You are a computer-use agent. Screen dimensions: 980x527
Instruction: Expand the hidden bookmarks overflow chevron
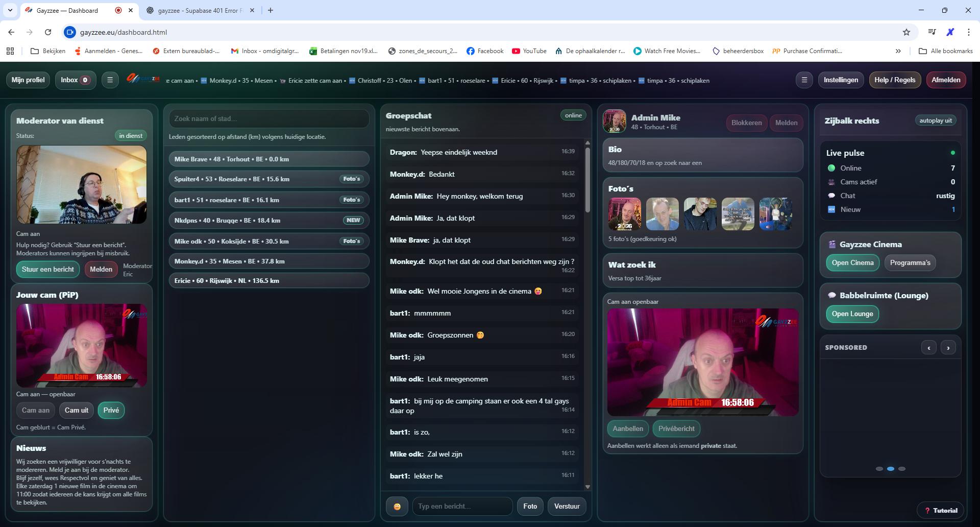[898, 51]
